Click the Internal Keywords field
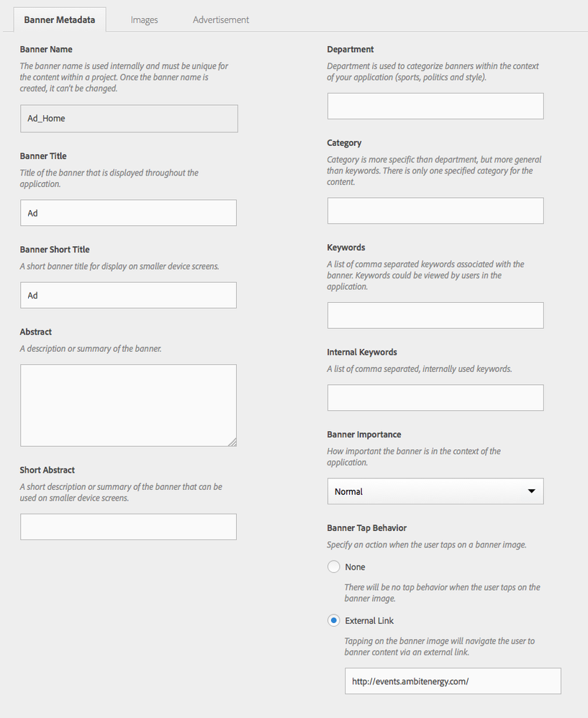 435,397
